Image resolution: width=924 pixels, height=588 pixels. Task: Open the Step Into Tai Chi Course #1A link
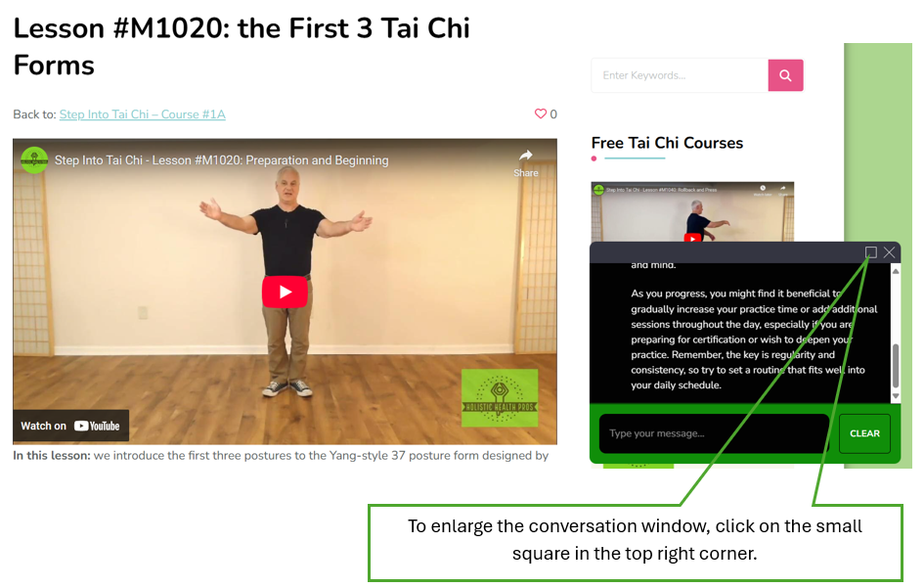[x=142, y=114]
